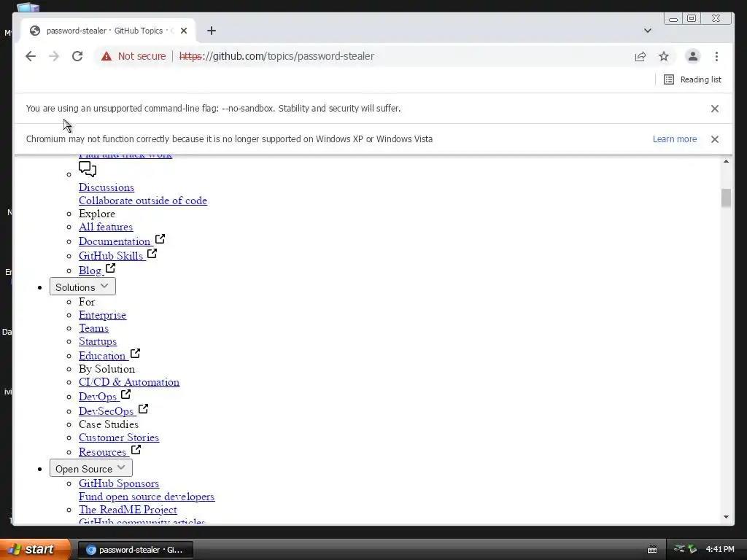Screen dimensions: 747x560
Task: Open the All features link
Action: click(x=106, y=227)
